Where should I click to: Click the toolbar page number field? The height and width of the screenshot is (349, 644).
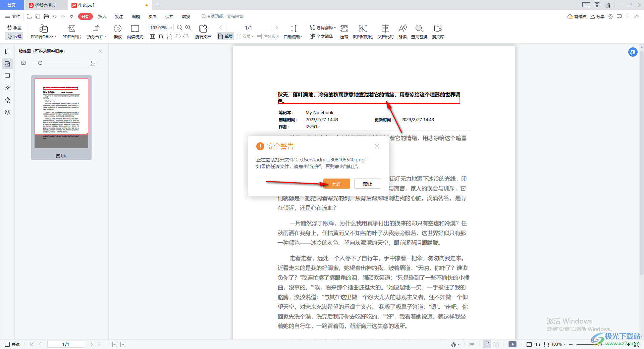click(x=249, y=28)
